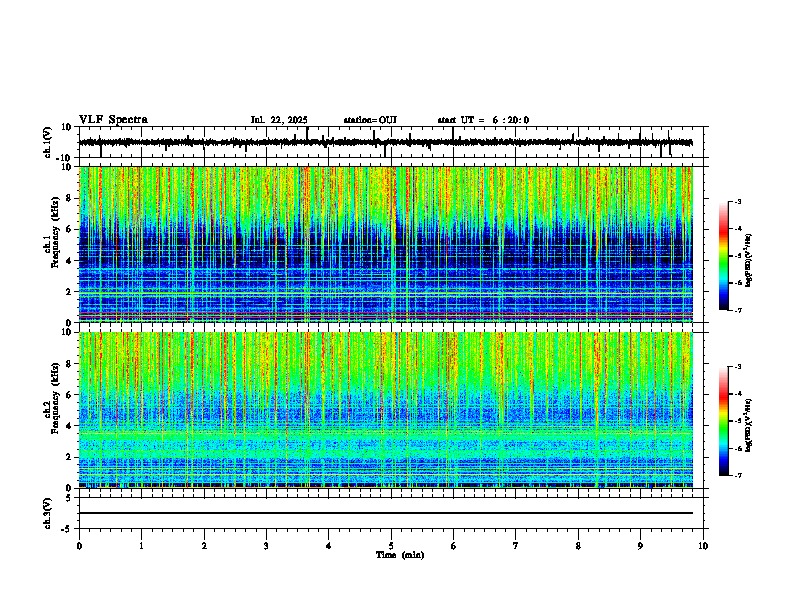This screenshot has height=612, width=792.
Task: Click the "ch.3(V)" axis label
Action: [48, 513]
